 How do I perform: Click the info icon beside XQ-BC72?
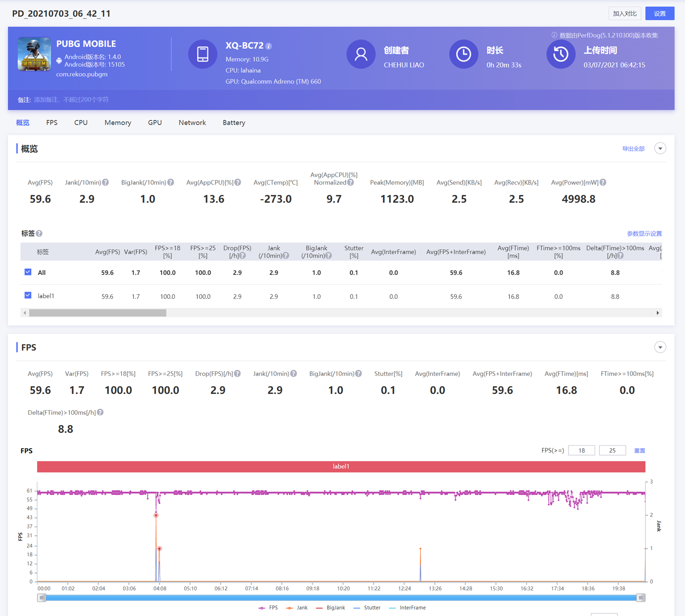[x=268, y=46]
